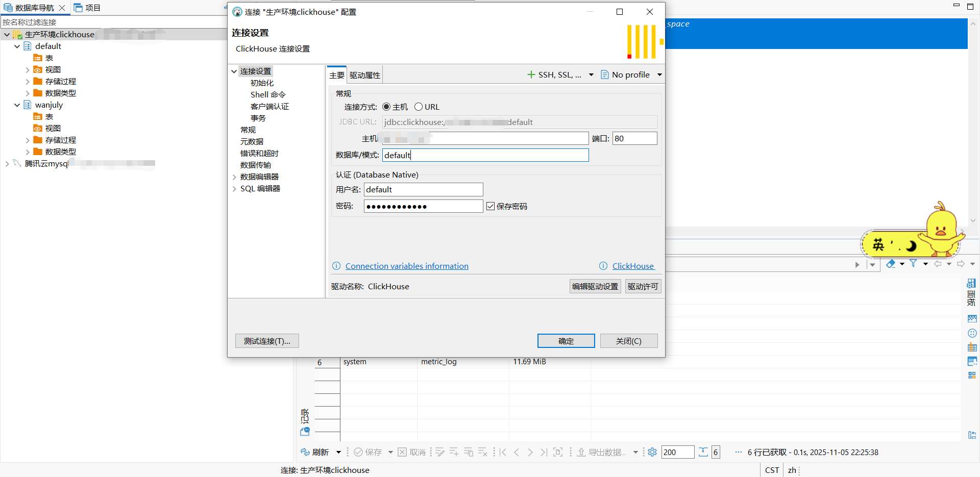Open Connection variables information link
Image resolution: width=980 pixels, height=477 pixels.
click(x=407, y=266)
